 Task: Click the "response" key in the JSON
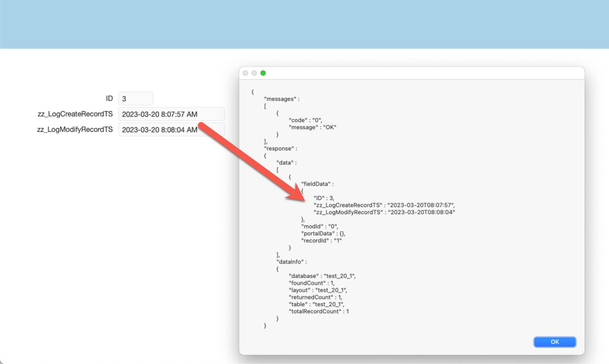click(279, 148)
